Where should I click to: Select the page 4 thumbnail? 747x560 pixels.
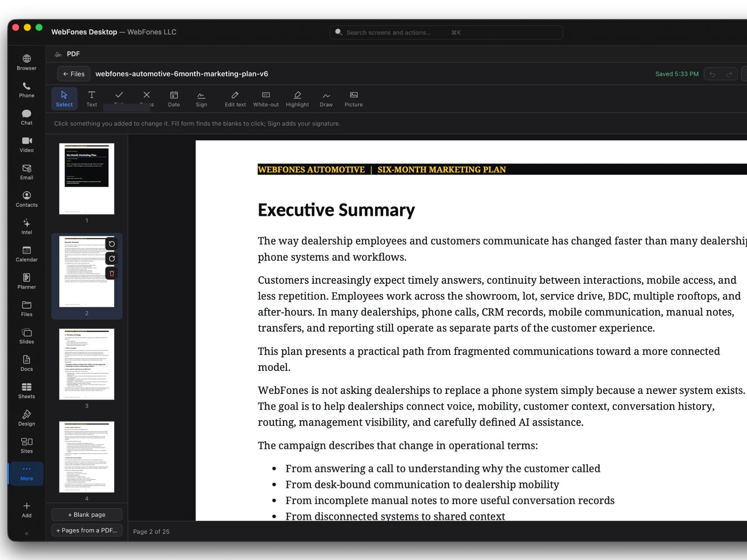coord(87,457)
